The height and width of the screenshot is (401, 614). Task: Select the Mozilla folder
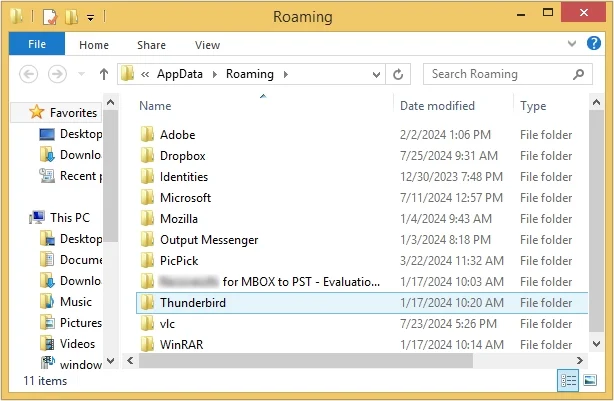pyautogui.click(x=362, y=219)
